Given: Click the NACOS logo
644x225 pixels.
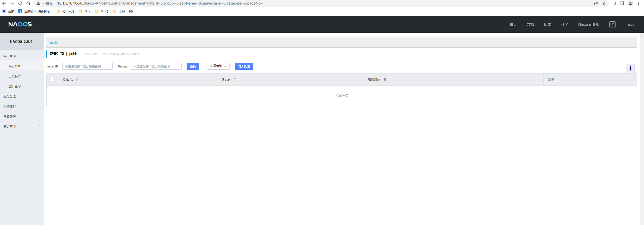Looking at the screenshot, I should 20,24.
